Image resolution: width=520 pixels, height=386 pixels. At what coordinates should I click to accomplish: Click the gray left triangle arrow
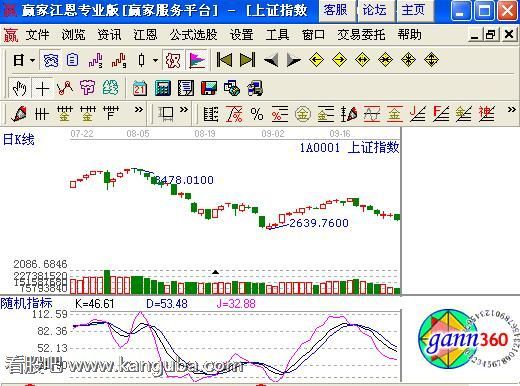(x=271, y=61)
